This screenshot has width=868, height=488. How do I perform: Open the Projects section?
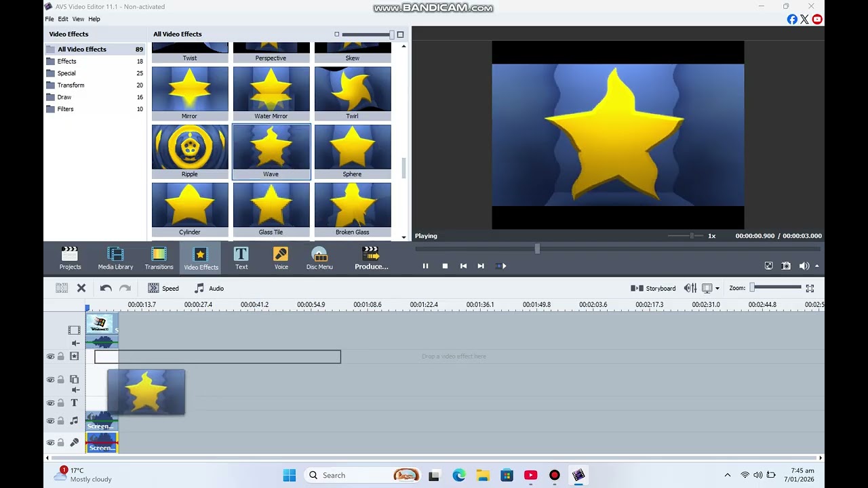[x=70, y=258]
